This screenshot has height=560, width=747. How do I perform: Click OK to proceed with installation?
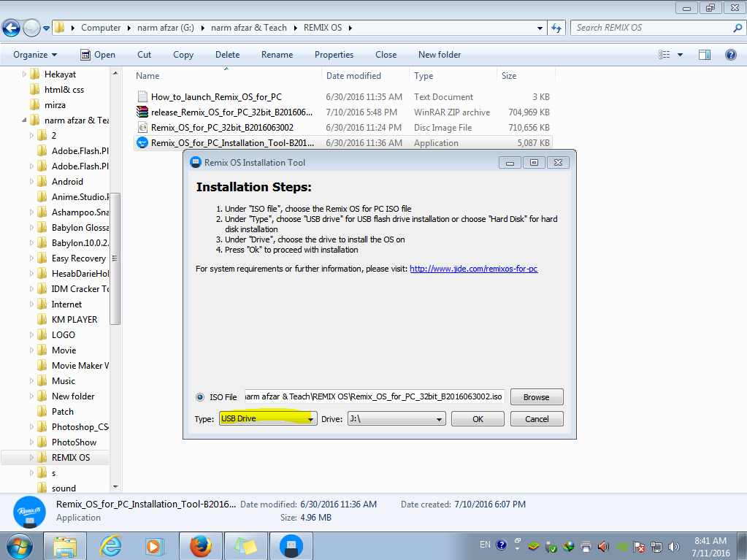(478, 419)
